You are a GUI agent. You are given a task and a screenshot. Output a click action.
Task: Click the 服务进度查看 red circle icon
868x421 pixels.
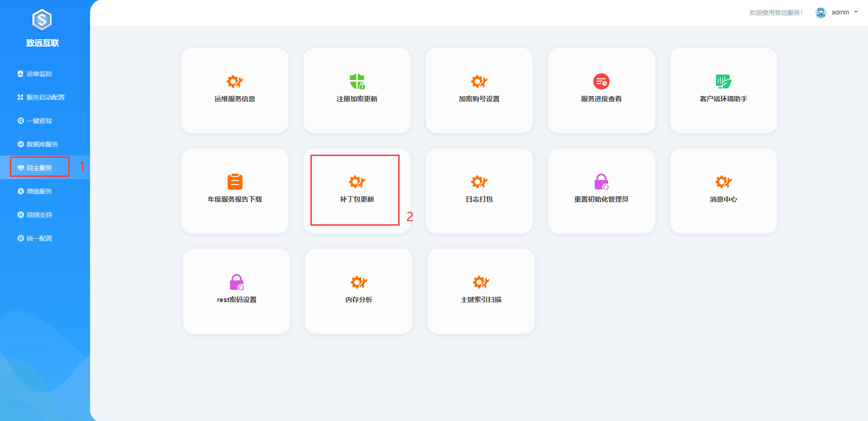tap(601, 81)
